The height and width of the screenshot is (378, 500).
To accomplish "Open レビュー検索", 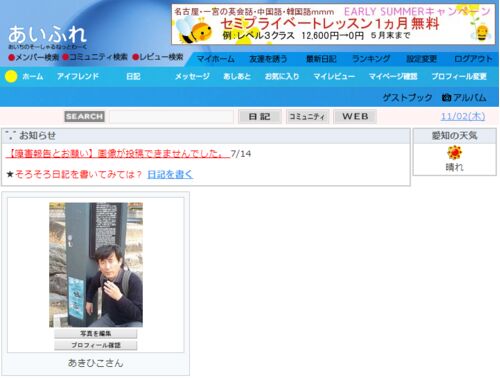I will click(x=158, y=57).
